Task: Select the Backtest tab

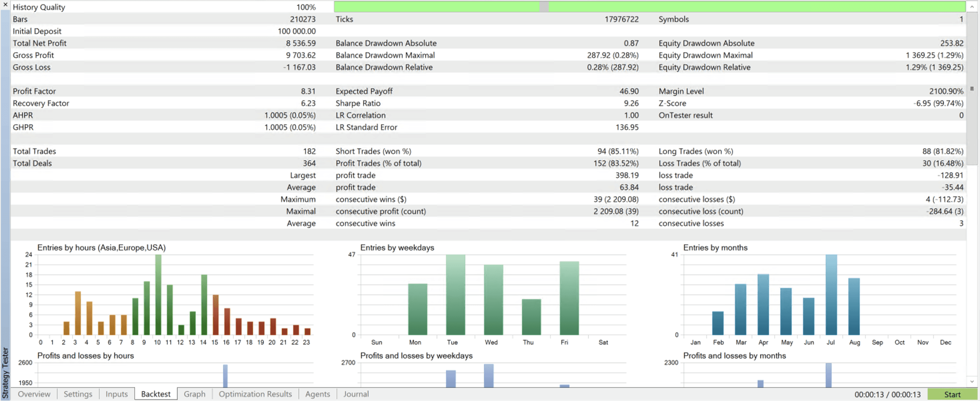Action: click(x=156, y=394)
